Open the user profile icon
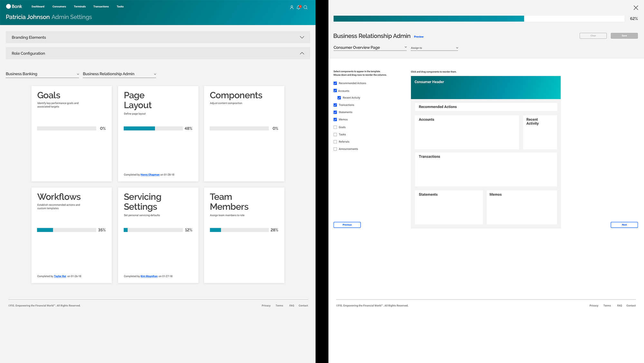This screenshot has height=363, width=644. point(291,7)
